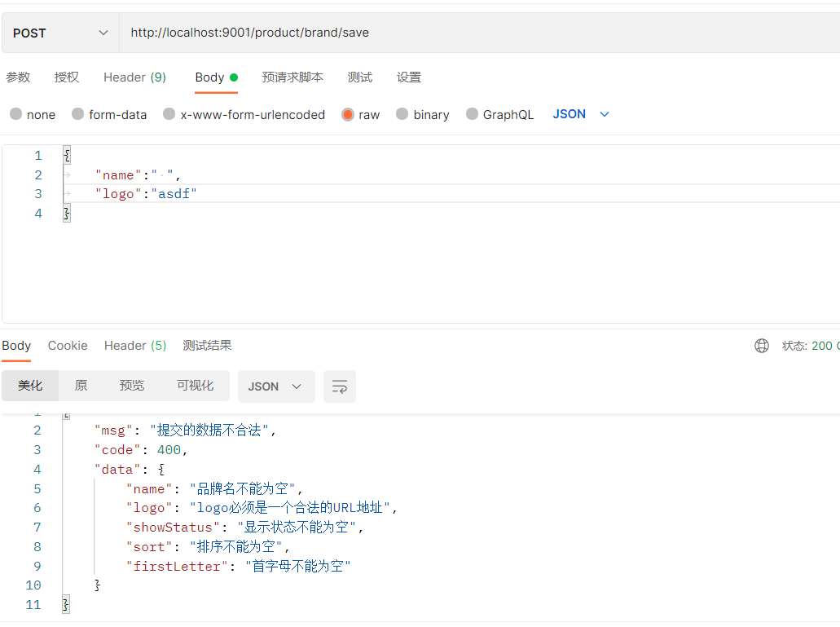The height and width of the screenshot is (627, 840).
Task: Open the 参数 tab
Action: click(x=18, y=77)
